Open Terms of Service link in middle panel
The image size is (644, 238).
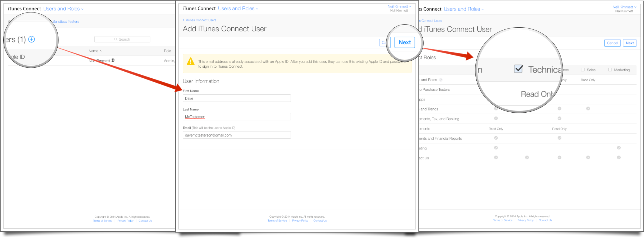coord(277,221)
